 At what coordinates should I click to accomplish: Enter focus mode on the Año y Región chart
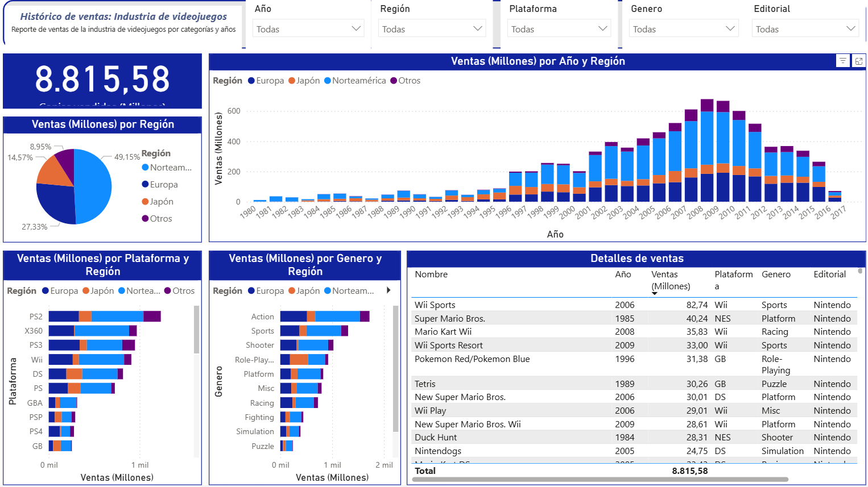click(858, 61)
